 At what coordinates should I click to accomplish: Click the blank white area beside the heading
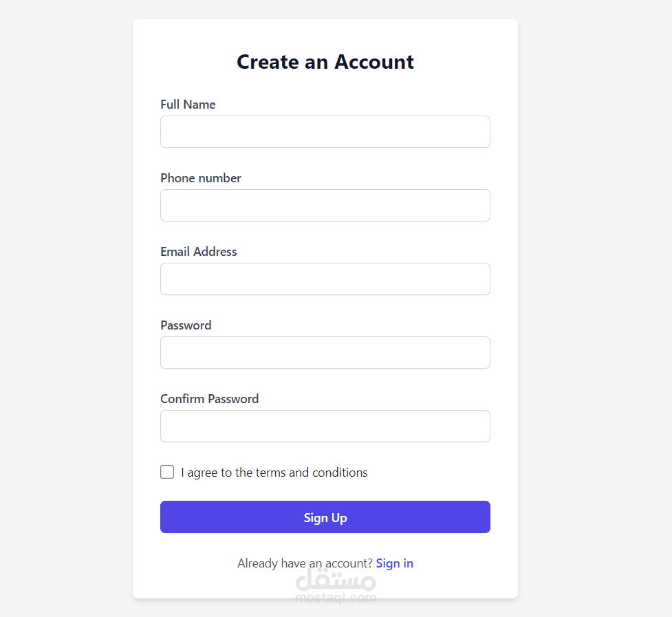pos(468,62)
